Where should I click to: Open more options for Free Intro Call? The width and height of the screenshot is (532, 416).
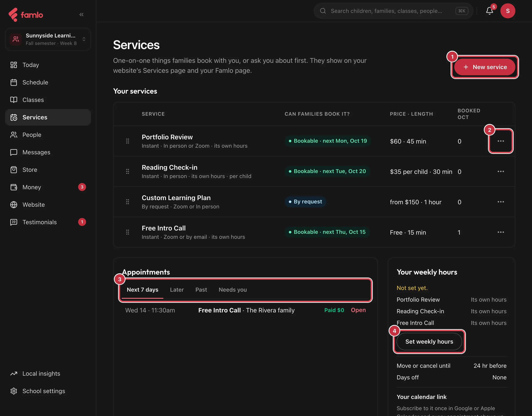click(x=501, y=232)
